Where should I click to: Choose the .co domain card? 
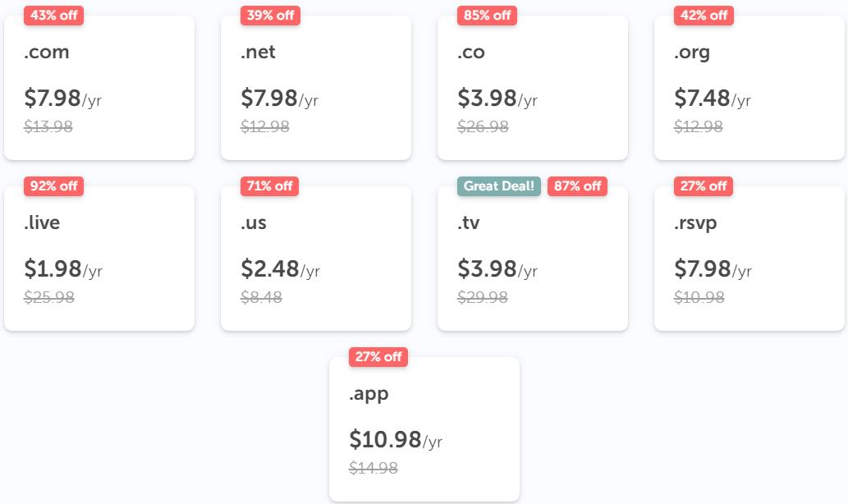click(x=533, y=89)
